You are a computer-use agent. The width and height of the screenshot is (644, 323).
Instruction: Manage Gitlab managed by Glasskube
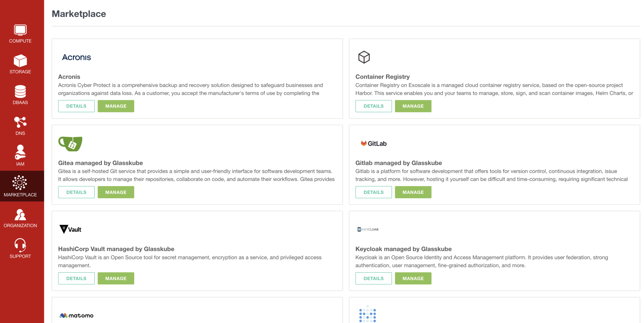coord(413,192)
